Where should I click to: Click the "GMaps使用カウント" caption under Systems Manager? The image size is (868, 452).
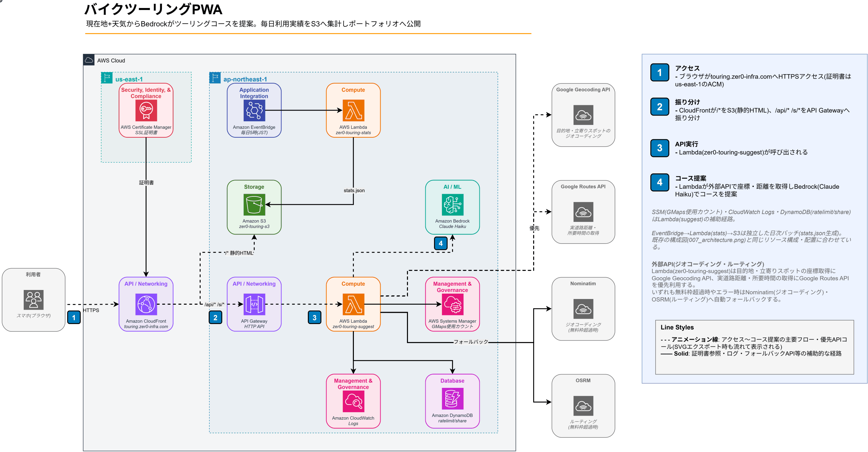click(x=453, y=327)
